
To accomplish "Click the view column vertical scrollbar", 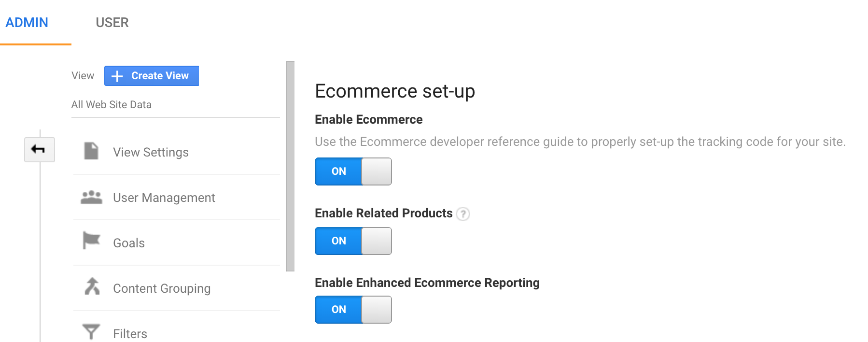I will click(290, 166).
